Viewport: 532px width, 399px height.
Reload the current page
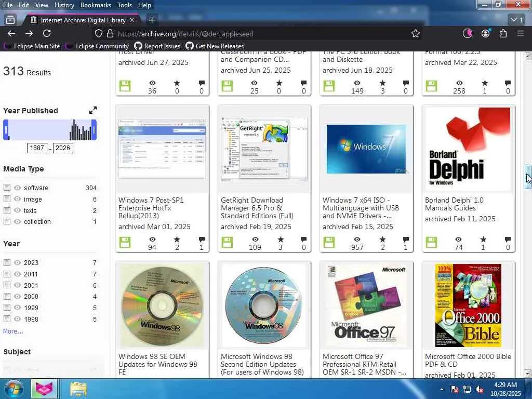pos(47,33)
